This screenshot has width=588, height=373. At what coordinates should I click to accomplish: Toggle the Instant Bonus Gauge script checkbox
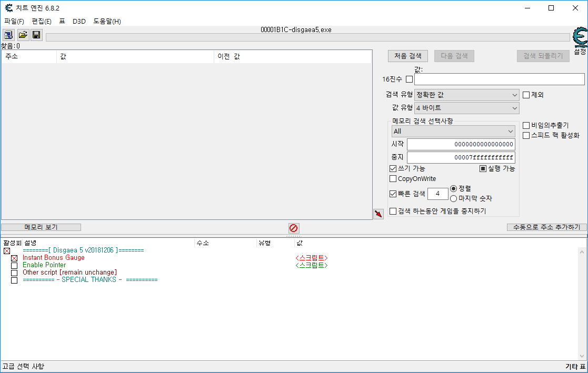click(14, 258)
